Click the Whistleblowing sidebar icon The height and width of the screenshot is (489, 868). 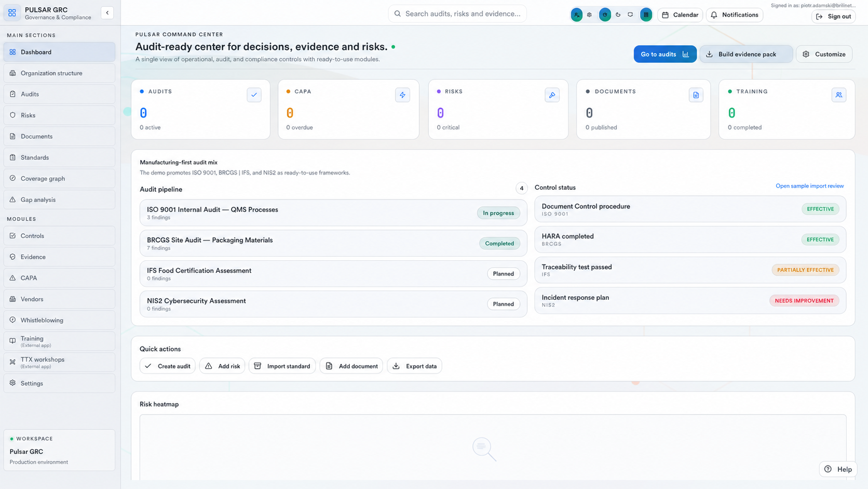pyautogui.click(x=12, y=320)
